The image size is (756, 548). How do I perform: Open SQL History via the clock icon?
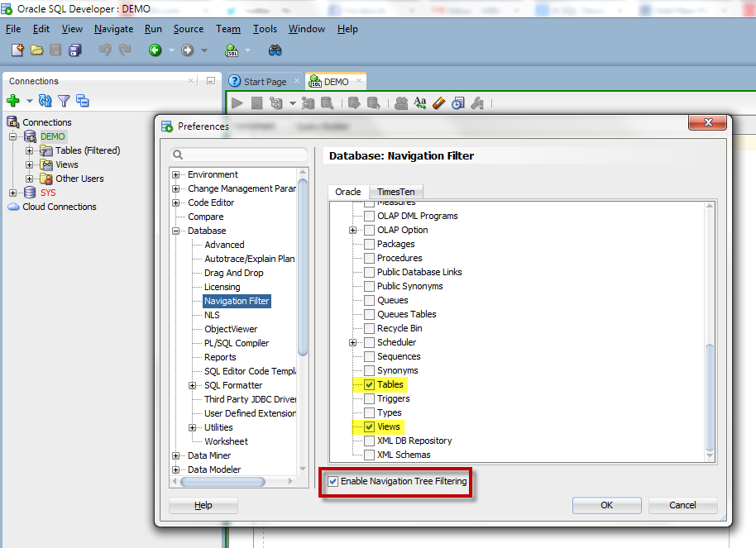tap(457, 103)
